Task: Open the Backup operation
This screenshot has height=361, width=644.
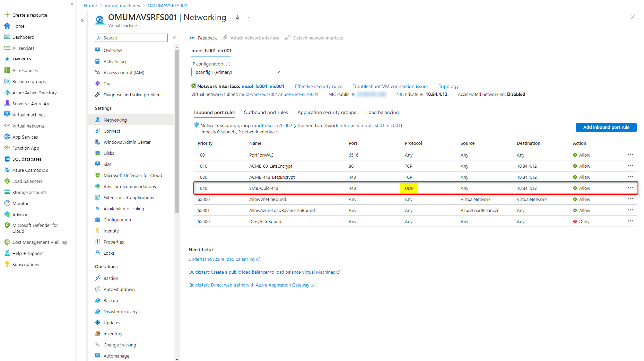Action: click(x=111, y=300)
